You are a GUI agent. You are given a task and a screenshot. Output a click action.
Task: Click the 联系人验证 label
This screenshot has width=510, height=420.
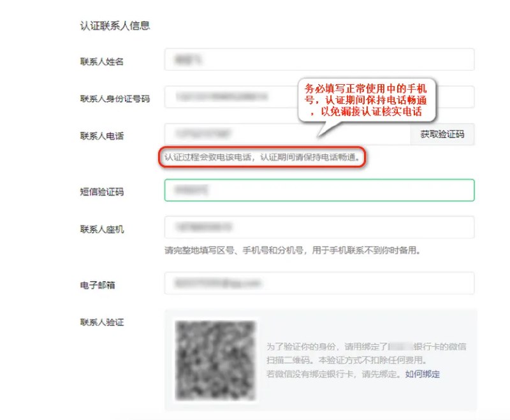click(102, 322)
